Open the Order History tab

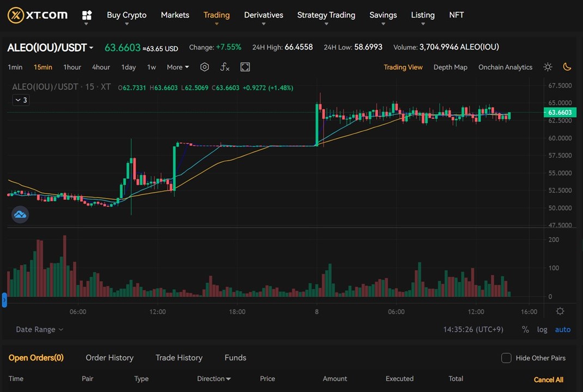pos(110,358)
